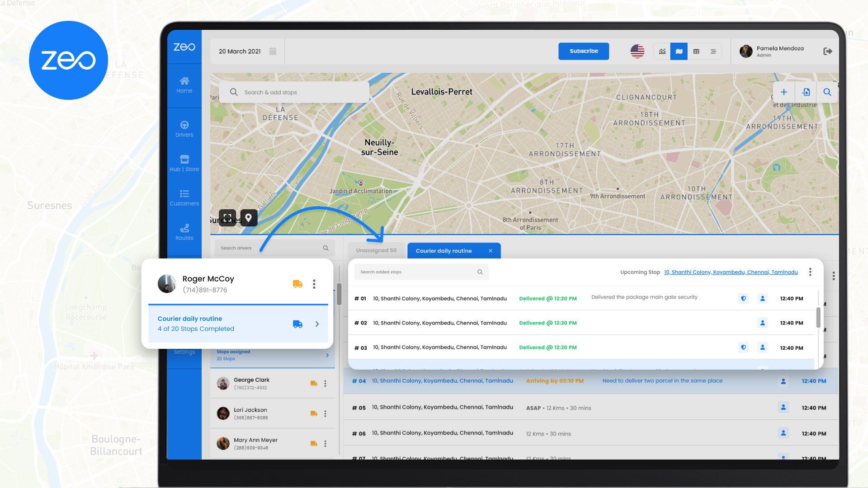Click person icon on stop #06
Screen dimensions: 868x488
(783, 433)
